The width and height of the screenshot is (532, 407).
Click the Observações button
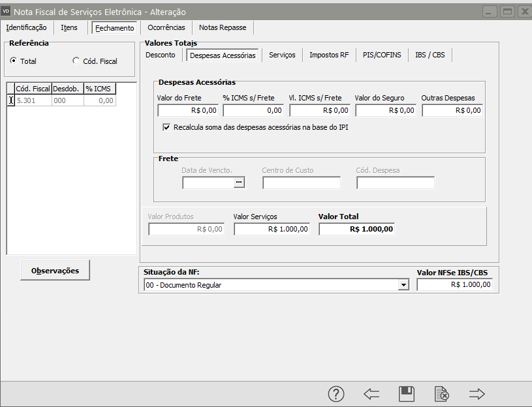(55, 271)
